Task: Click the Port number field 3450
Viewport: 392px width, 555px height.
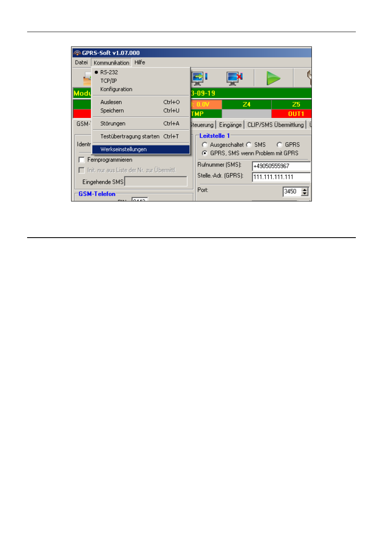Action: [292, 192]
